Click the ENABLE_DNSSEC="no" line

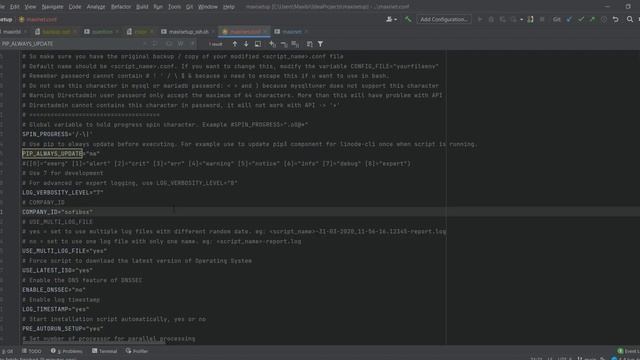point(54,290)
